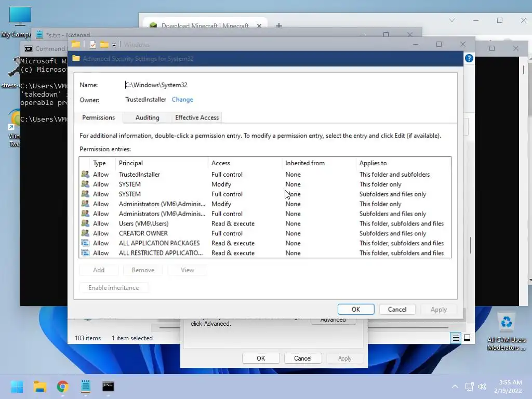Open File Explorer from the taskbar
The width and height of the screenshot is (532, 399).
[39, 387]
